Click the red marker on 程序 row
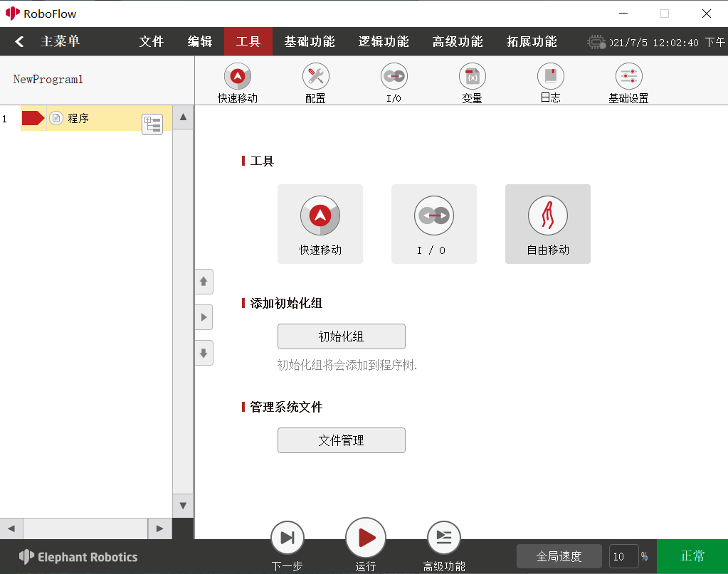This screenshot has width=728, height=574. [x=33, y=118]
